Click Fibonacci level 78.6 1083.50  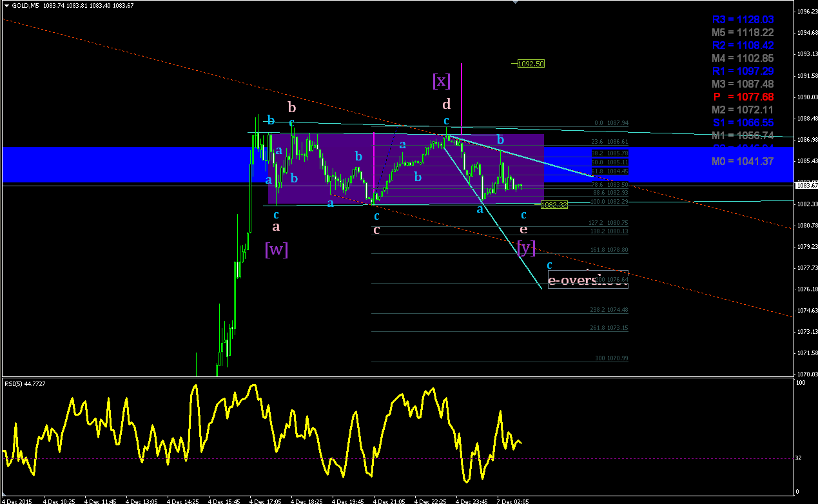point(610,184)
